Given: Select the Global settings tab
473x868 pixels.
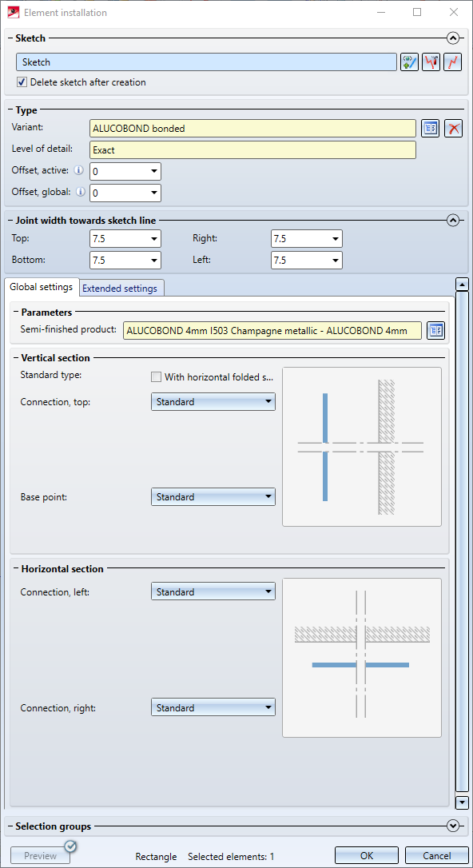Looking at the screenshot, I should (x=42, y=287).
